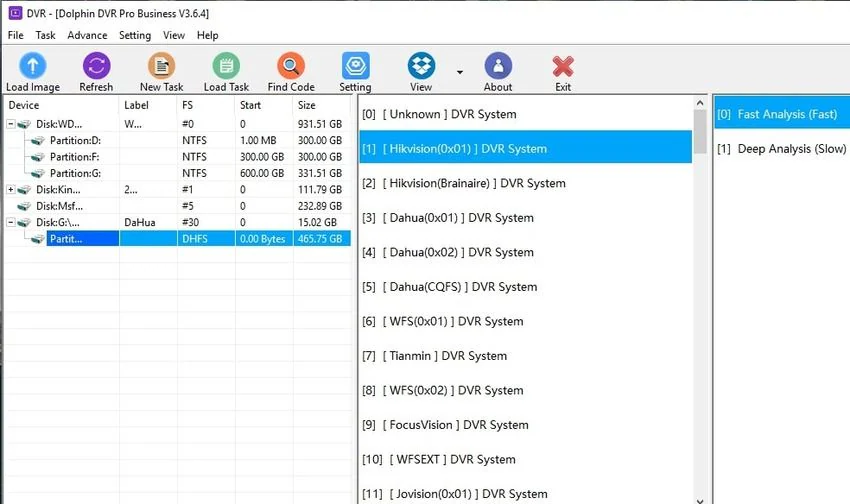This screenshot has width=850, height=504.
Task: Click the DaHua label cell
Action: point(140,222)
